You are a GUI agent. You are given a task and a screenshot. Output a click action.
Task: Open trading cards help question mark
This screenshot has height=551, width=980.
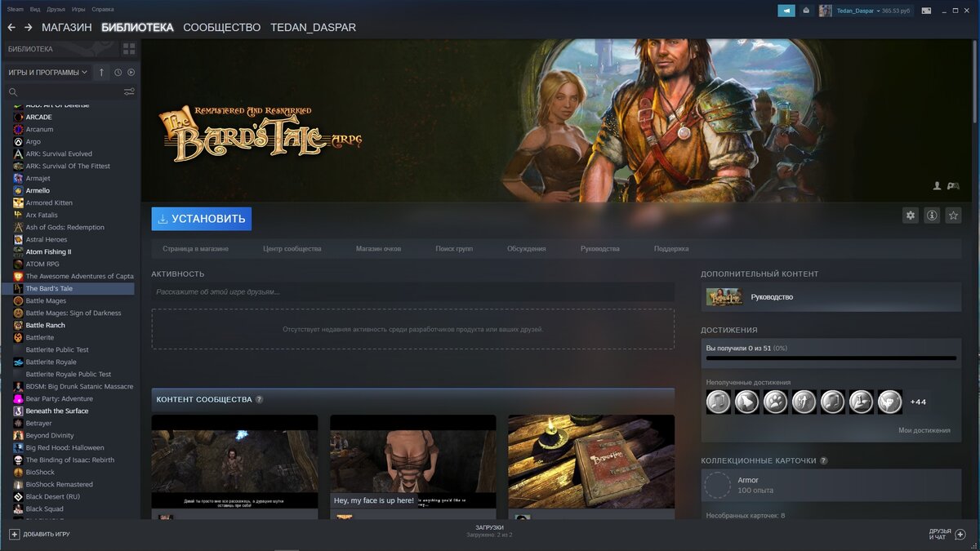(x=823, y=460)
